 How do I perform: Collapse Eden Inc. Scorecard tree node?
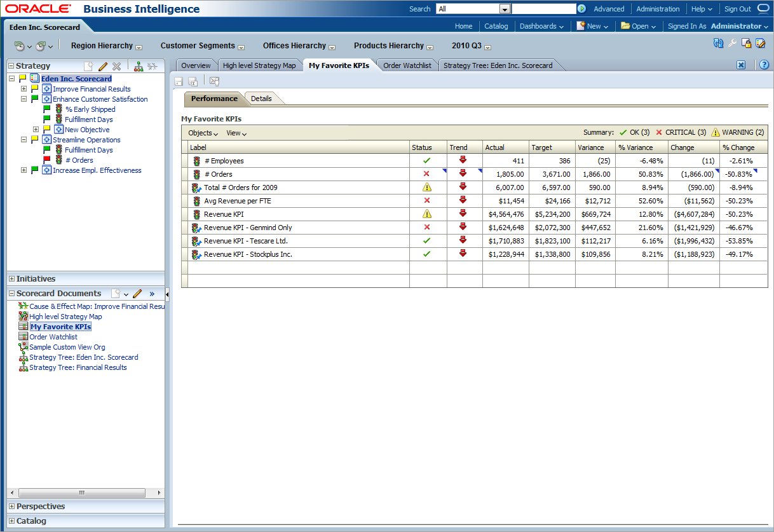[x=11, y=79]
